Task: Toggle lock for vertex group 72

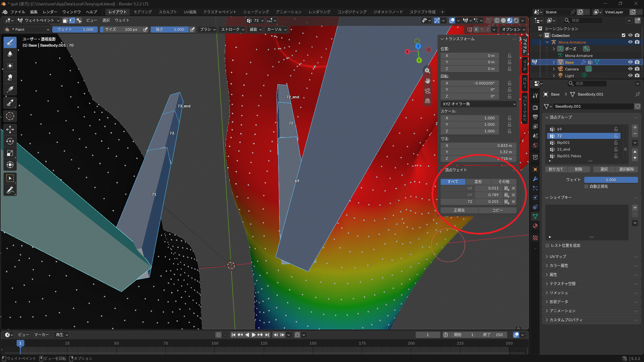Action: coord(616,136)
